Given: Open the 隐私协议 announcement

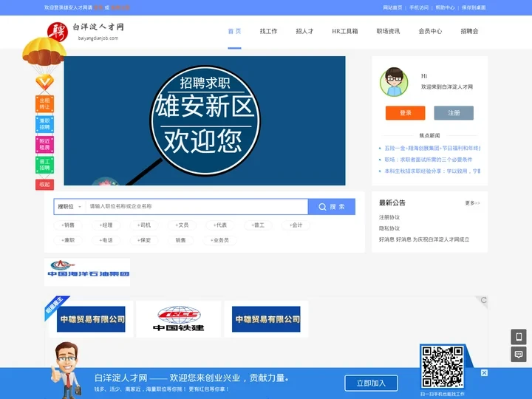Looking at the screenshot, I should [389, 228].
